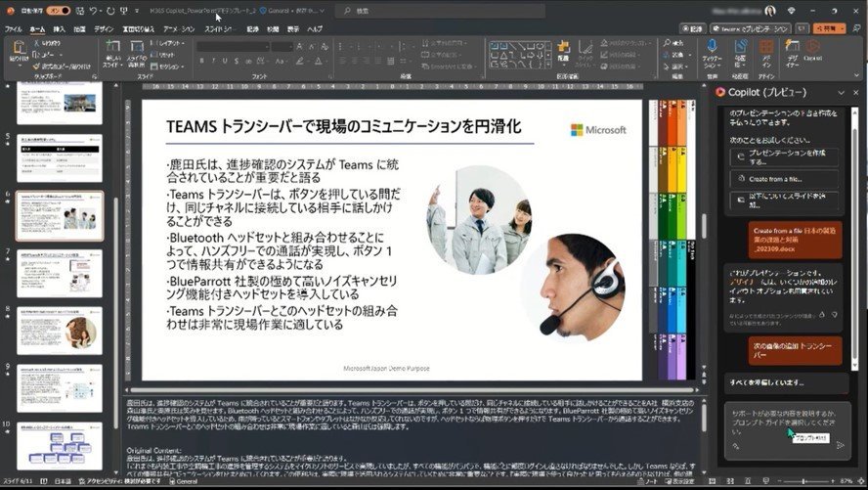Click the Save icon in title bar

point(81,11)
